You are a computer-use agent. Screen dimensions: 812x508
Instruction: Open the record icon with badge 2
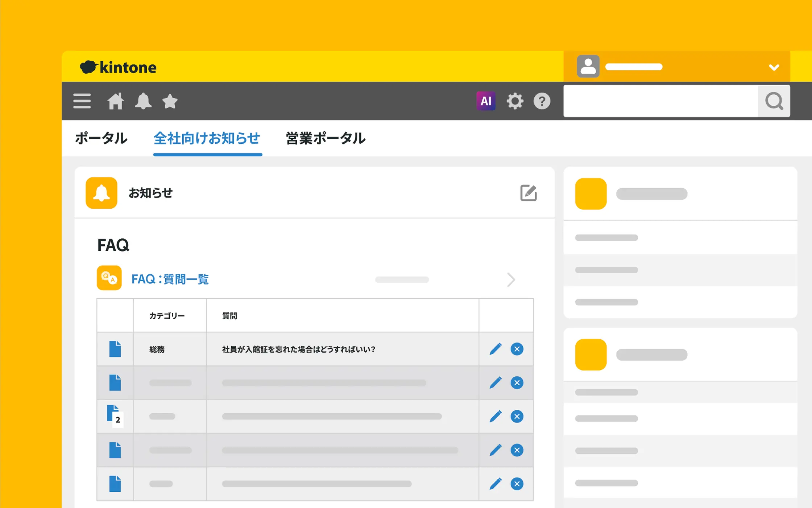(x=114, y=415)
